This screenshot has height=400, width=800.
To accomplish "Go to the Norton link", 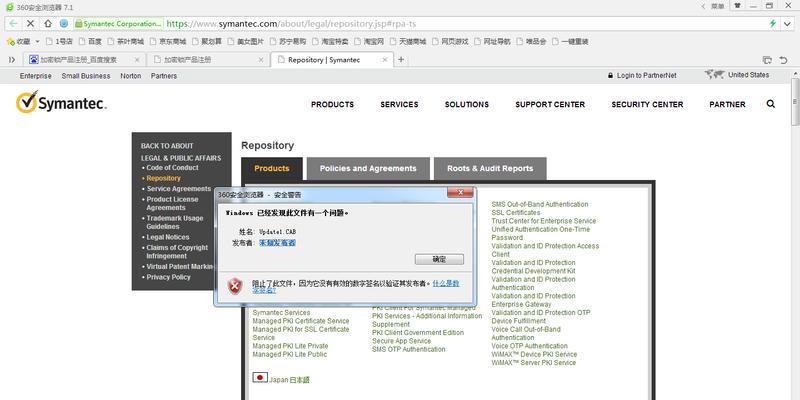I will pos(131,76).
